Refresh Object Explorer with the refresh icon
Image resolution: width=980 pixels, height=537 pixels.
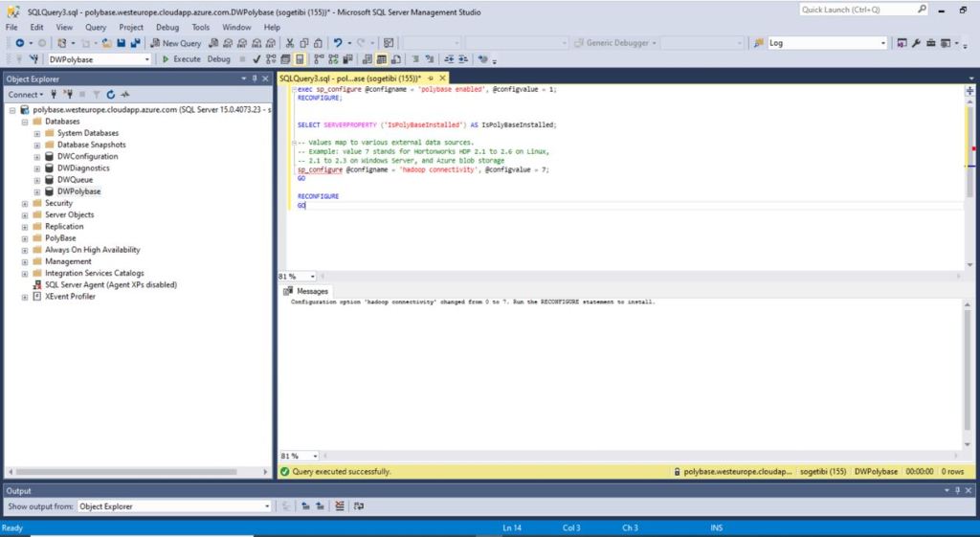[110, 95]
